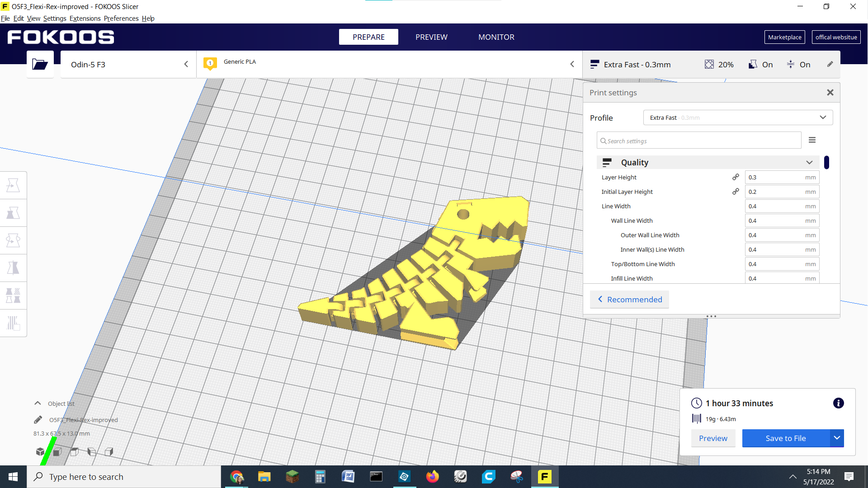Collapse the Quality settings section
The image size is (868, 488).
[x=809, y=162]
